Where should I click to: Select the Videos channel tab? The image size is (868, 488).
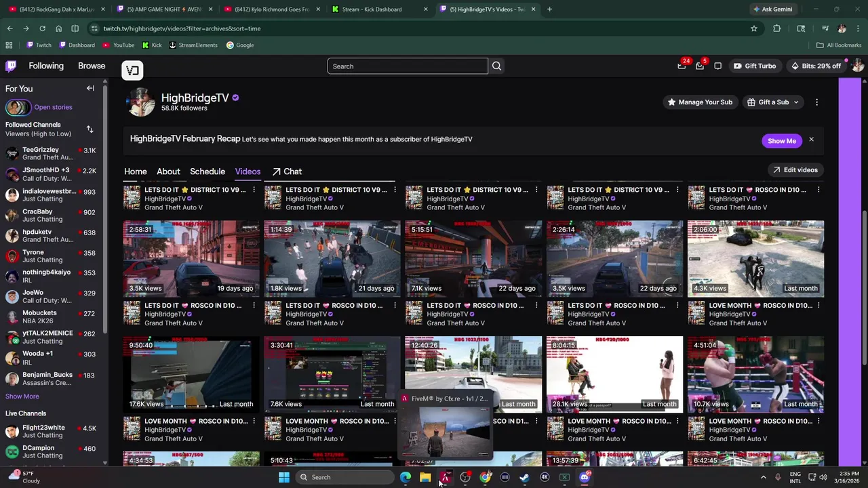point(248,171)
